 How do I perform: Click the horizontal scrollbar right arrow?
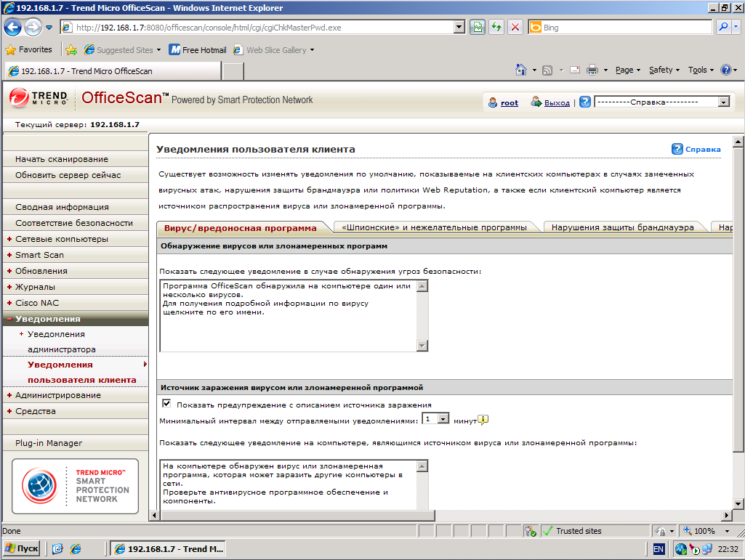point(727,515)
